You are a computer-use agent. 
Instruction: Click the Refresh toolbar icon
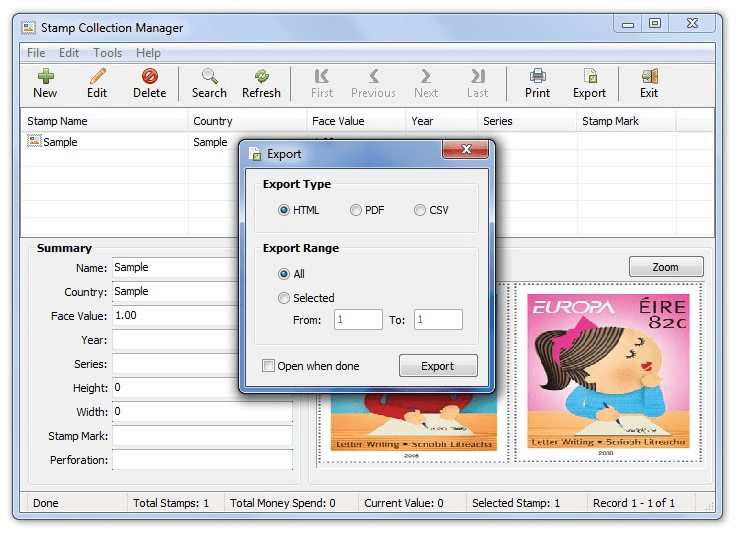[x=261, y=76]
